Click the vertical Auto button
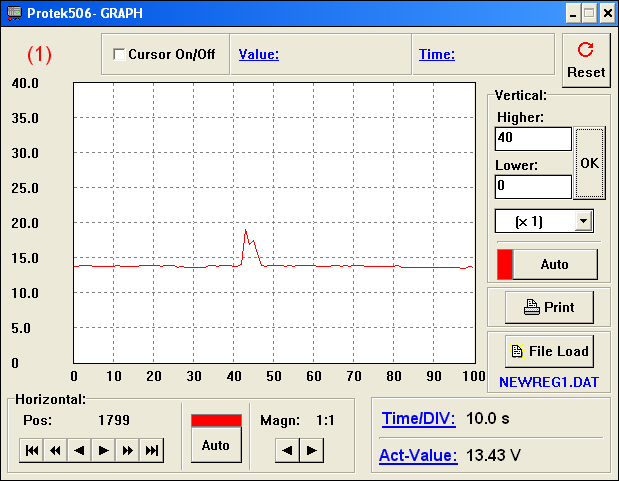The width and height of the screenshot is (619, 481). pyautogui.click(x=554, y=265)
